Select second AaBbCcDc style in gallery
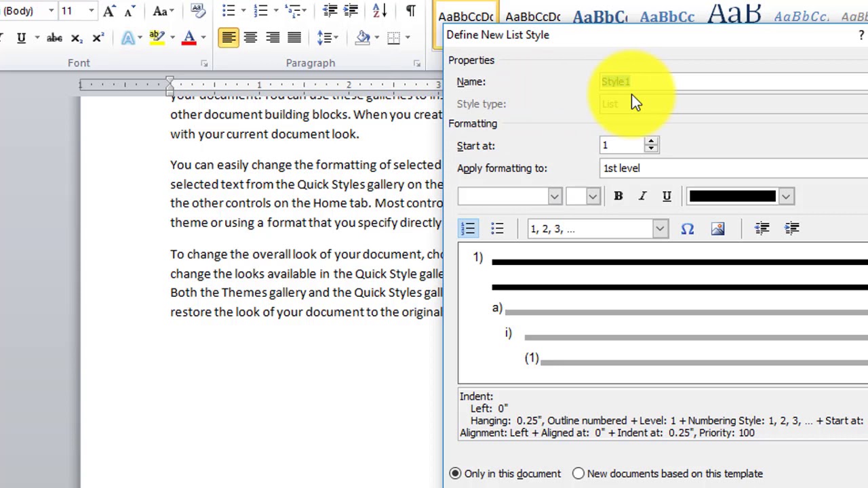The width and height of the screenshot is (868, 488). 533,18
